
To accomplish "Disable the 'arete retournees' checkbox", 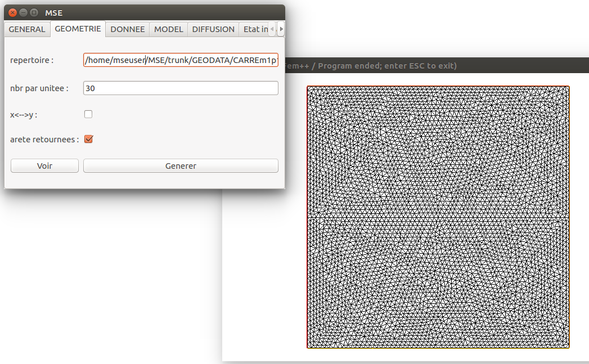I will (x=88, y=139).
